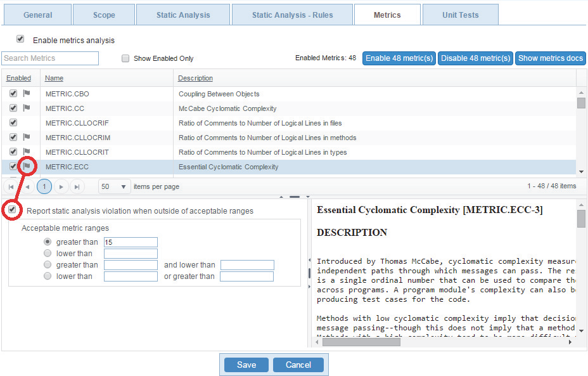
Task: Select the Metrics tab
Action: point(387,15)
